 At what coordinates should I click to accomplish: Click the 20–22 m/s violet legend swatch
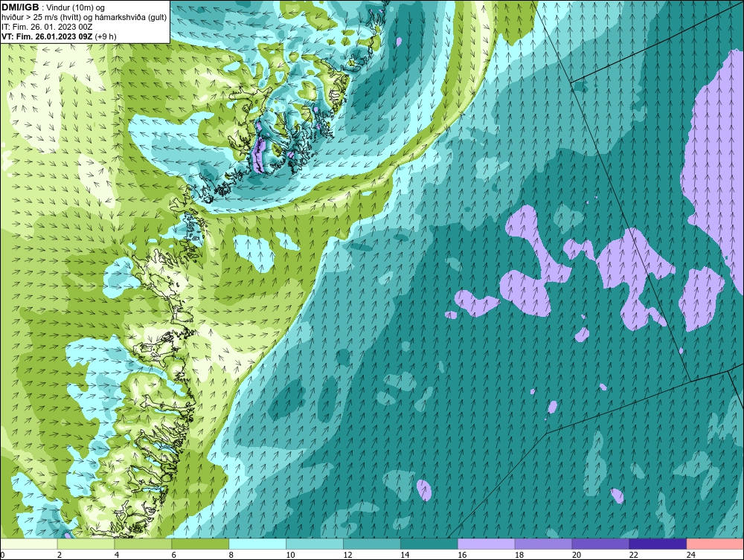pyautogui.click(x=600, y=544)
